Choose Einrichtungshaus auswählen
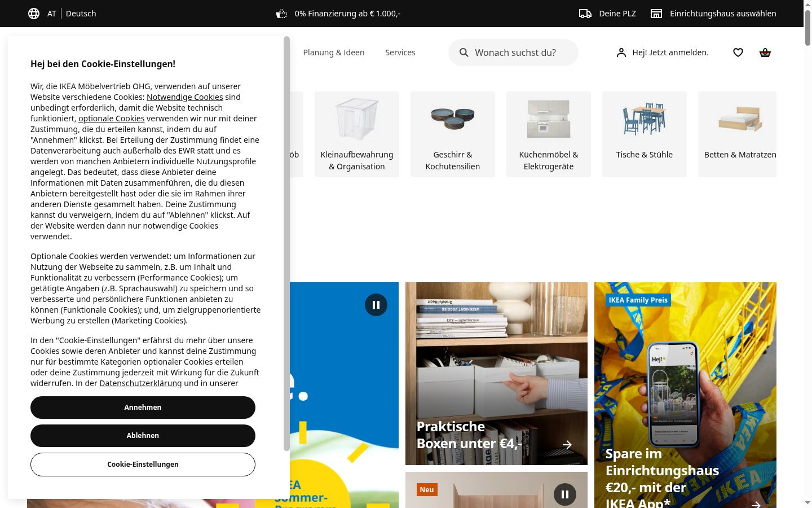812x508 pixels. (723, 14)
